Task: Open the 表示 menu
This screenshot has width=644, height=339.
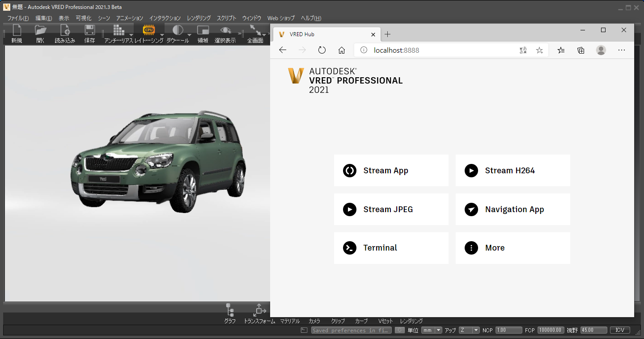Action: [64, 18]
